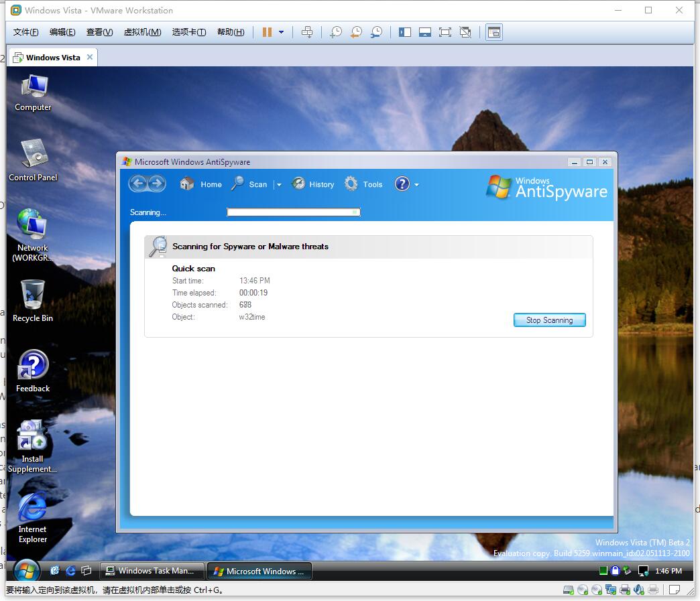The height and width of the screenshot is (601, 700).
Task: Click Internet Explorer quick launch icon
Action: pos(70,571)
